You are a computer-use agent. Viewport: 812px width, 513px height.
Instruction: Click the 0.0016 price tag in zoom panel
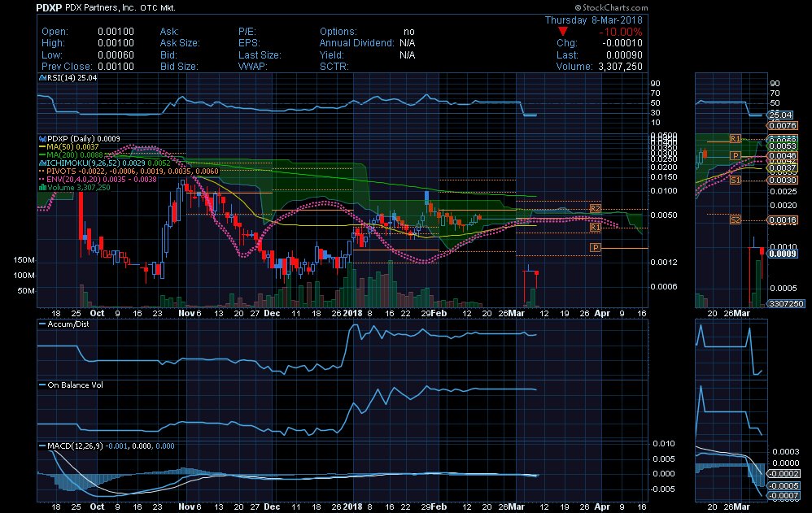(x=783, y=220)
